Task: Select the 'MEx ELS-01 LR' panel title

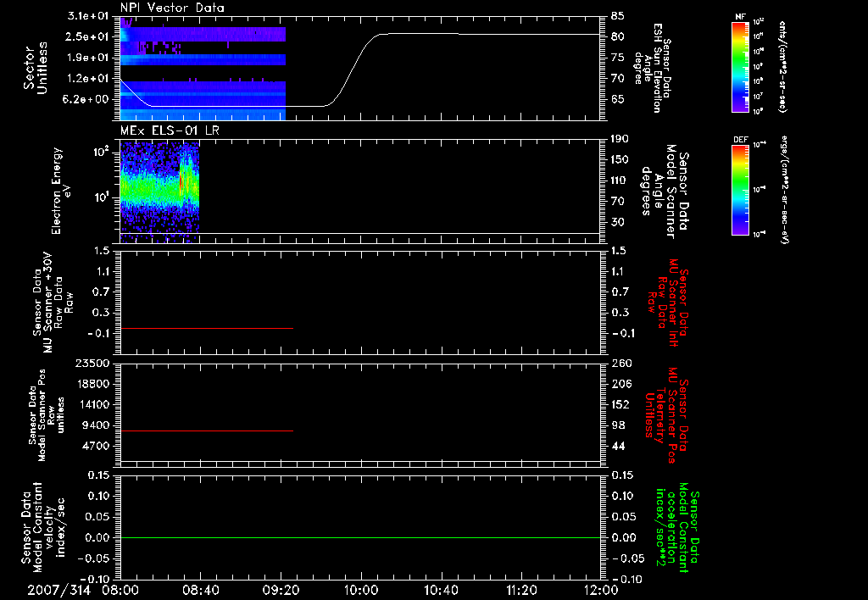Action: point(170,131)
